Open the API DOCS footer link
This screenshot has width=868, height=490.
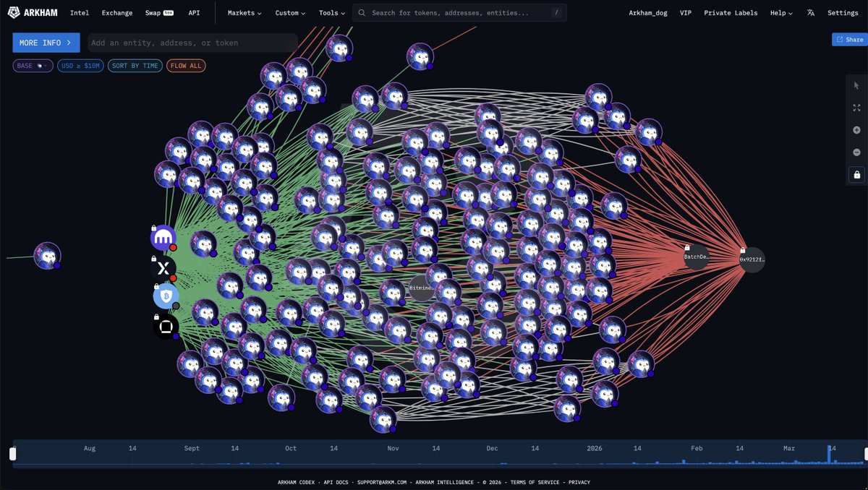coord(336,482)
